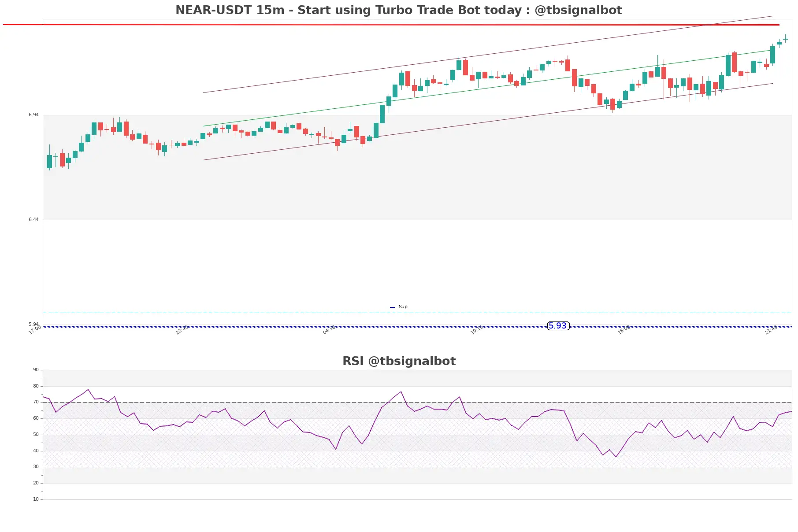The image size is (798, 532).
Task: Click the 10:15 time axis label
Action: pos(476,330)
